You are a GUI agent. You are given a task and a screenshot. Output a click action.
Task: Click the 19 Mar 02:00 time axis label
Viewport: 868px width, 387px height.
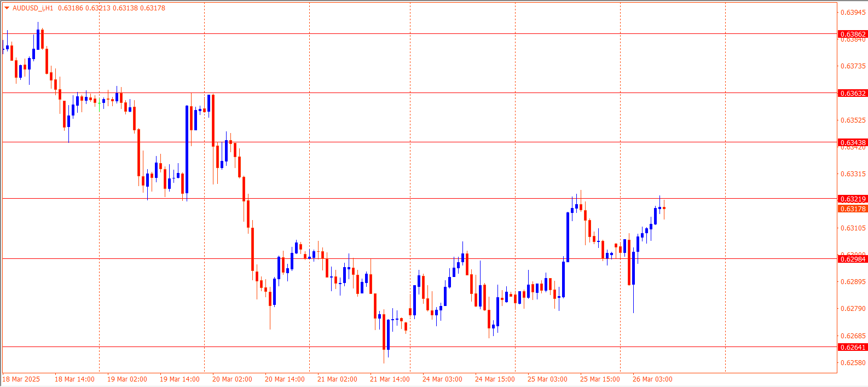point(127,379)
